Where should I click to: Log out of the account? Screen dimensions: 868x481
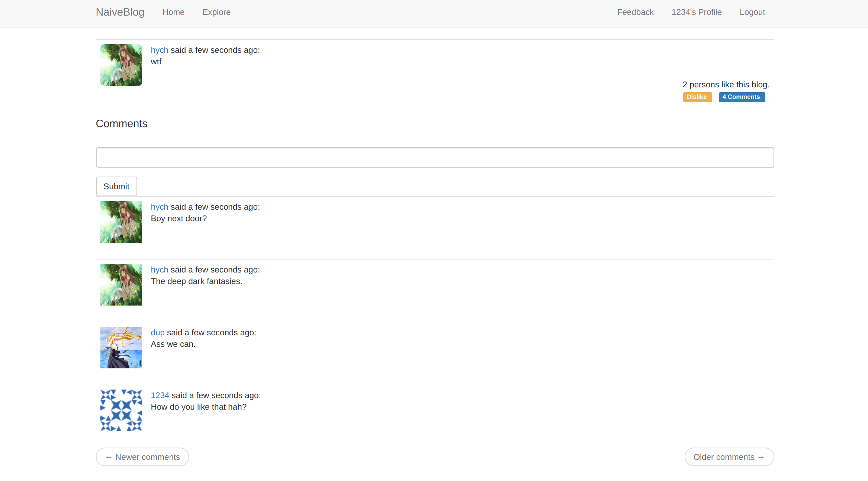752,12
